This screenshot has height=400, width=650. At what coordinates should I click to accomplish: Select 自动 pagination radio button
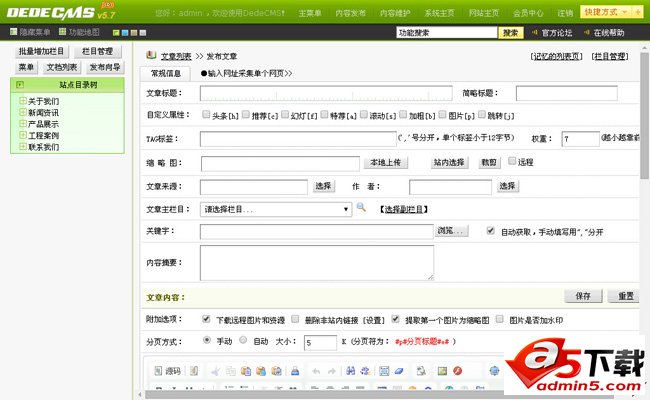(245, 341)
